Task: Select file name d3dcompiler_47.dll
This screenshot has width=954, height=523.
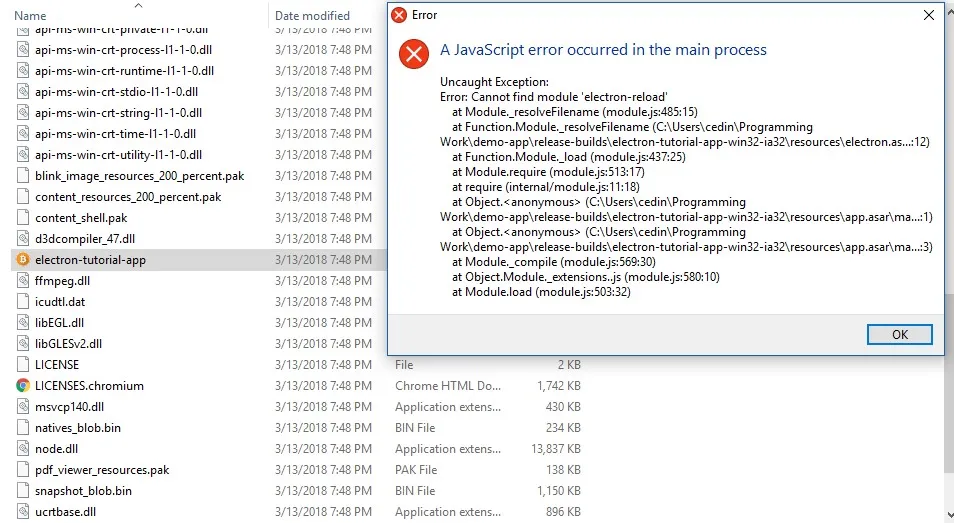Action: pyautogui.click(x=85, y=239)
